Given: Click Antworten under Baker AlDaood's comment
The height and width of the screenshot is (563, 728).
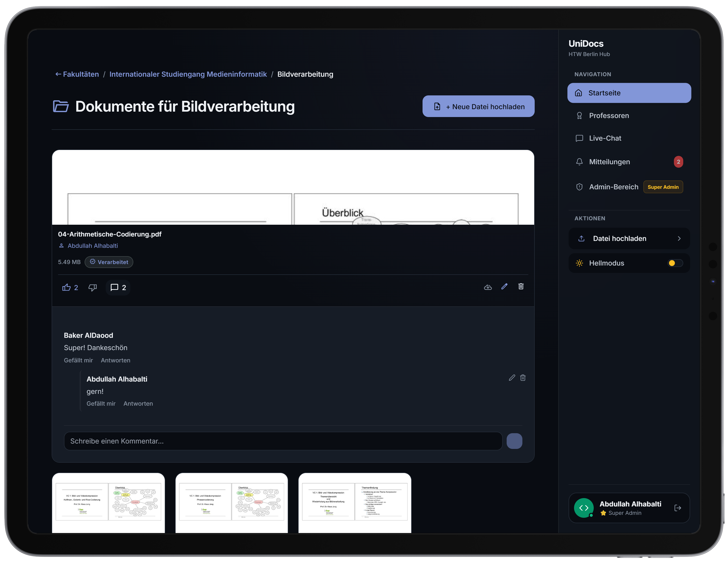Looking at the screenshot, I should (115, 360).
